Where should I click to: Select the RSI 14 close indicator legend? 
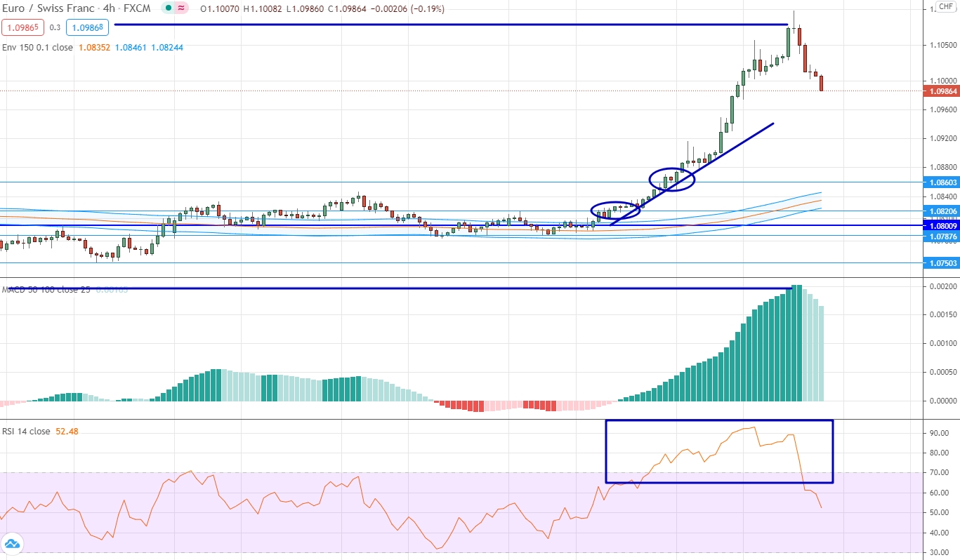tap(27, 432)
